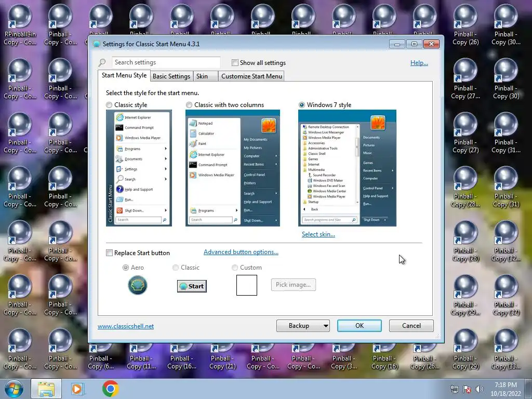
Task: Visit the www.classicshell.net link
Action: coord(126,326)
